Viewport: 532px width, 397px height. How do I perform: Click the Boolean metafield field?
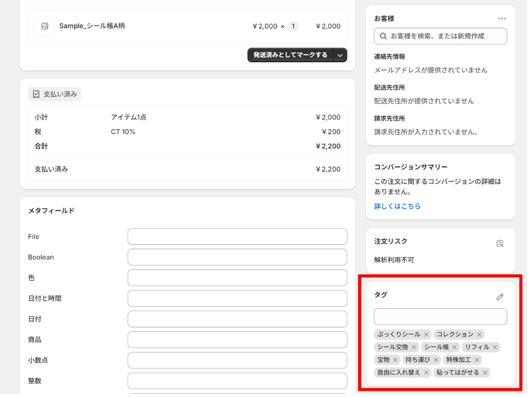pos(237,257)
